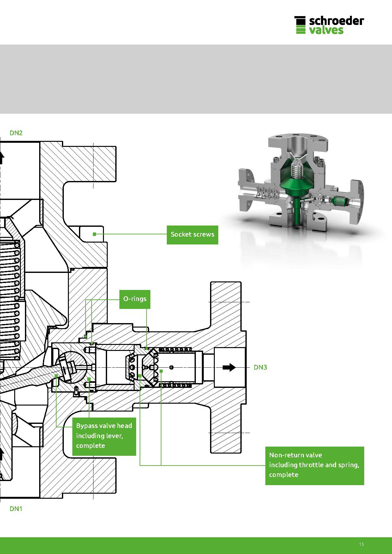This screenshot has width=392, height=554.
Task: Click the stacked-bars schroeder logo icon
Action: click(300, 25)
